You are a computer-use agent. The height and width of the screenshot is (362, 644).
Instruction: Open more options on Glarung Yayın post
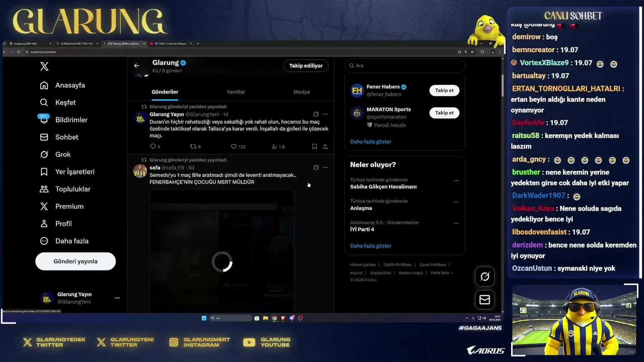(x=325, y=114)
